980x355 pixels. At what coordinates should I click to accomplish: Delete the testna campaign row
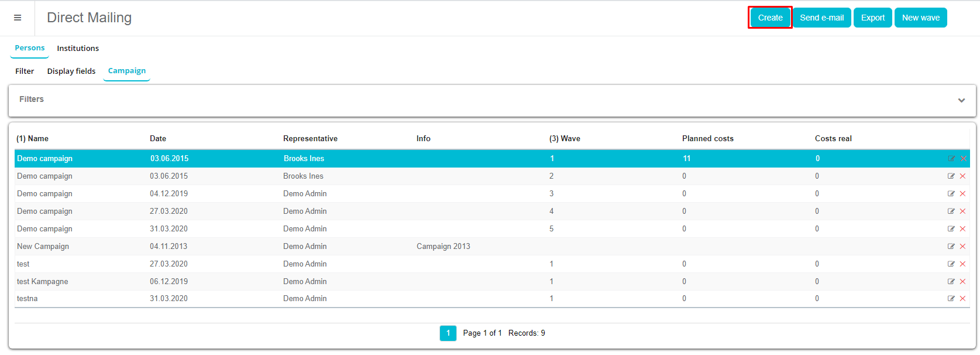pos(962,299)
